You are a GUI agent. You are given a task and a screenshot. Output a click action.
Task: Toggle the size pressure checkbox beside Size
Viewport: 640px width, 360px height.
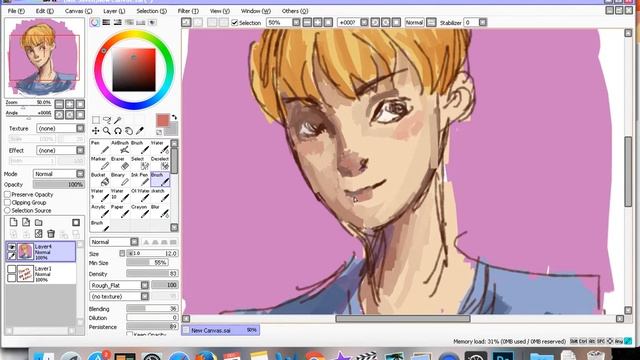pyautogui.click(x=122, y=253)
